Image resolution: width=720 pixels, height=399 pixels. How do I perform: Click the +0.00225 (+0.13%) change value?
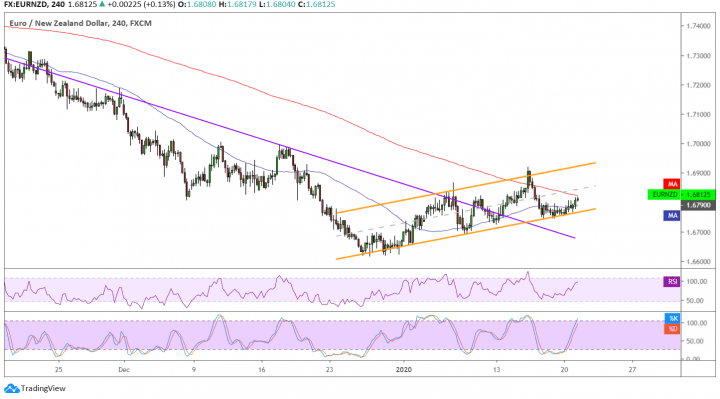point(141,5)
